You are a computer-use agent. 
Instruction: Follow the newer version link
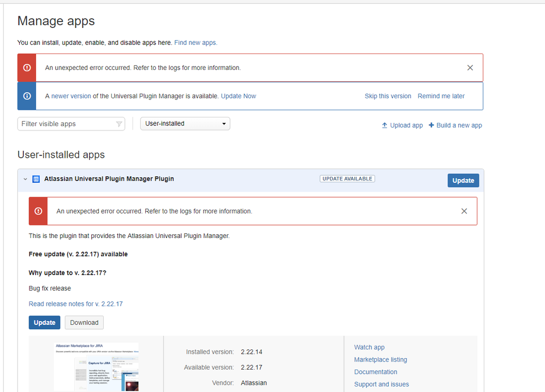(x=71, y=96)
